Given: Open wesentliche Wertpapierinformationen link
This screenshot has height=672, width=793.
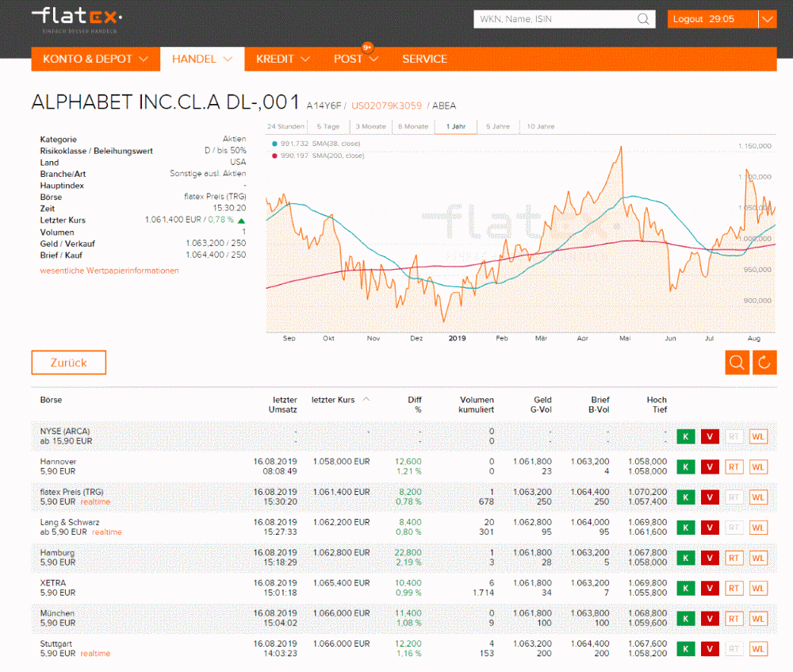Looking at the screenshot, I should pos(109,271).
